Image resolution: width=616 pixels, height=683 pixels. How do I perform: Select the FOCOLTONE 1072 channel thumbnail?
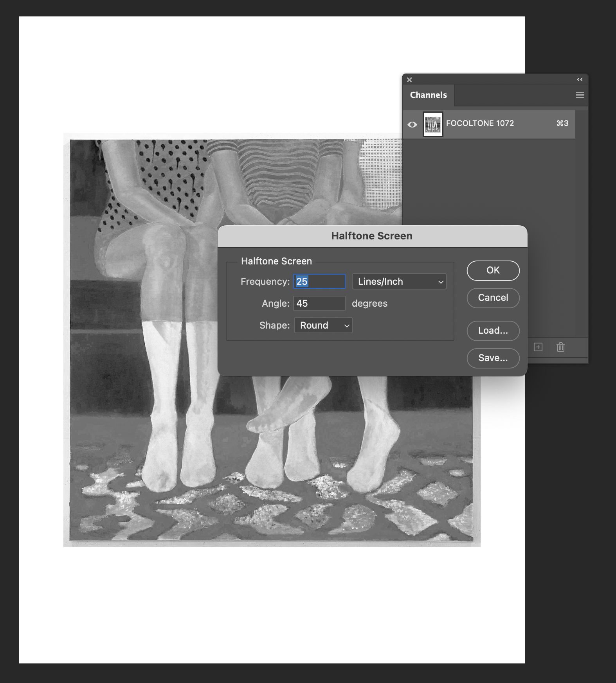point(433,124)
